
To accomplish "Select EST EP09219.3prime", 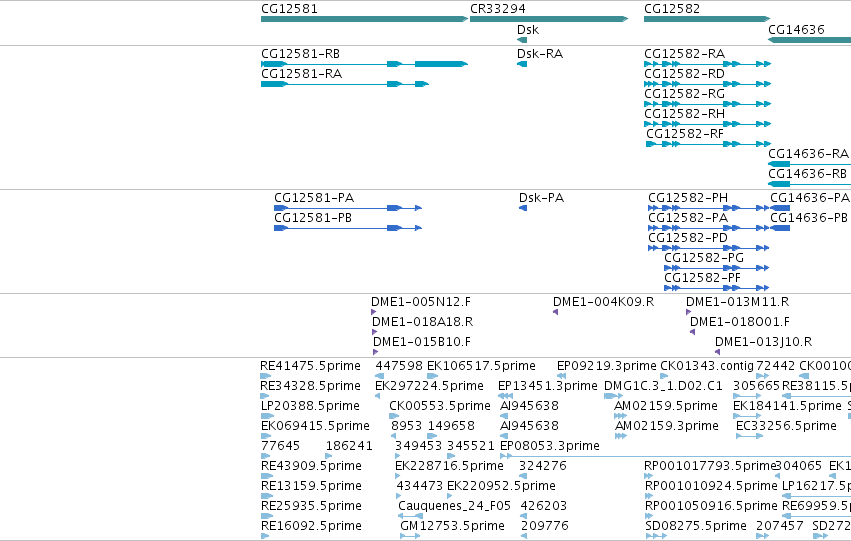I will pos(562,376).
